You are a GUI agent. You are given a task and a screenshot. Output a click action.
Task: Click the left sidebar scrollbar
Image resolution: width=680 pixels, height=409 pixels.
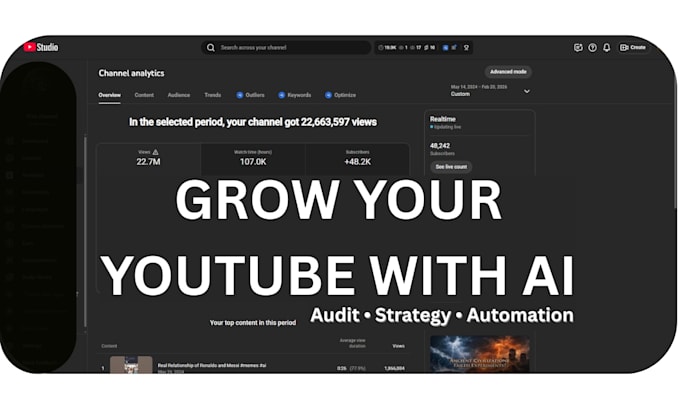point(85,232)
